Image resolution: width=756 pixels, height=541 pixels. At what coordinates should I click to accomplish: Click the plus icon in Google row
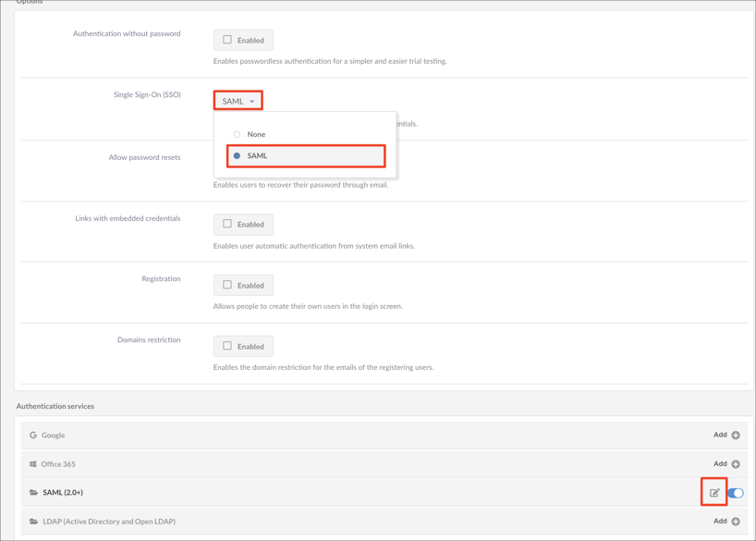pos(736,435)
